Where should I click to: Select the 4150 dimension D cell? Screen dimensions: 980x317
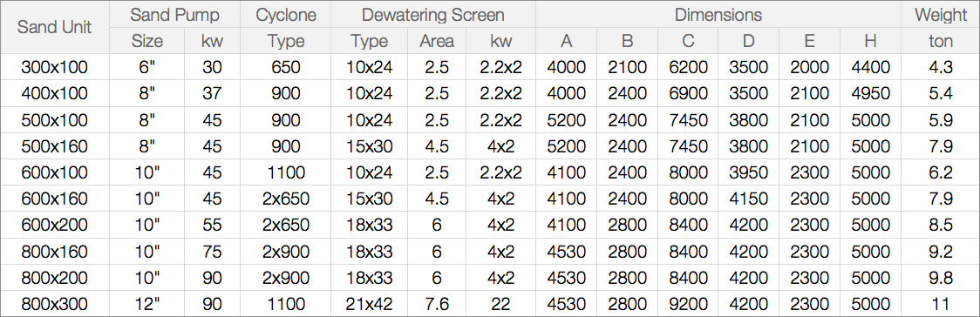749,199
